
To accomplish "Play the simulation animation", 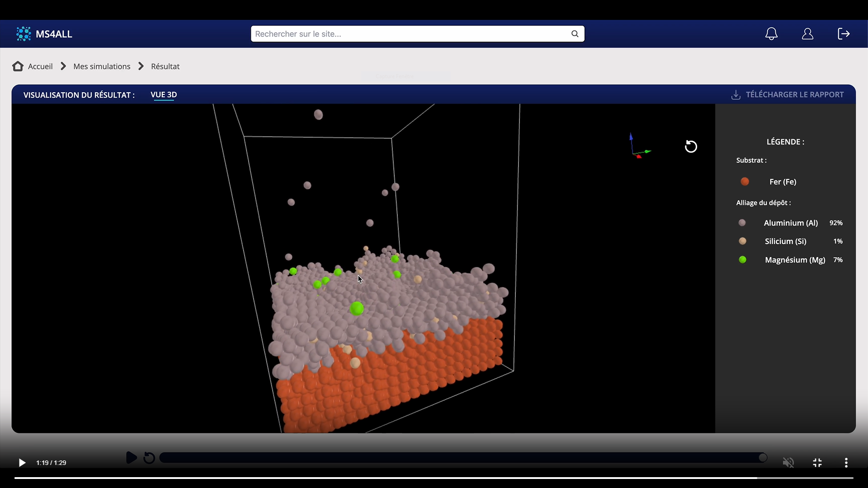I will (x=131, y=458).
